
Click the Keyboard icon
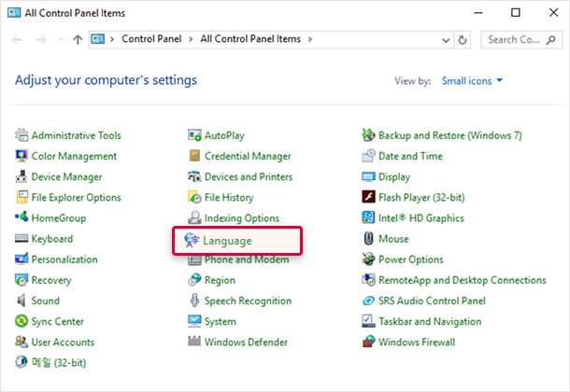point(21,239)
